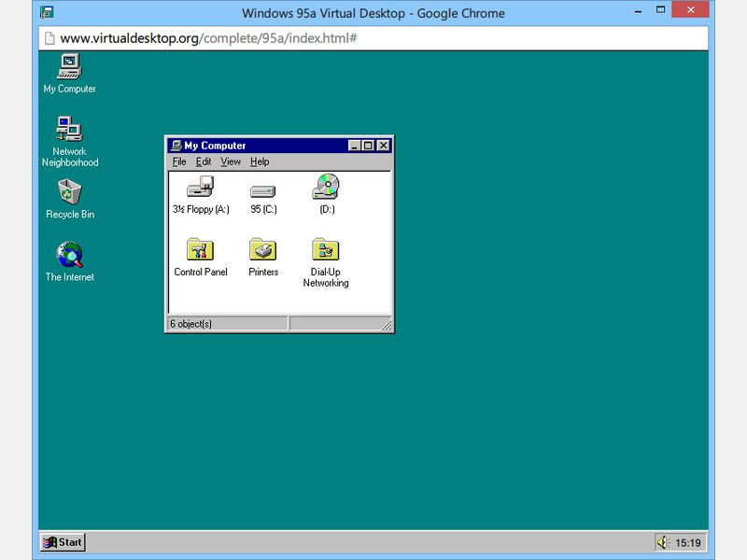Click the volume speaker icon in system tray
Screen dimensions: 747x560
pyautogui.click(x=663, y=542)
